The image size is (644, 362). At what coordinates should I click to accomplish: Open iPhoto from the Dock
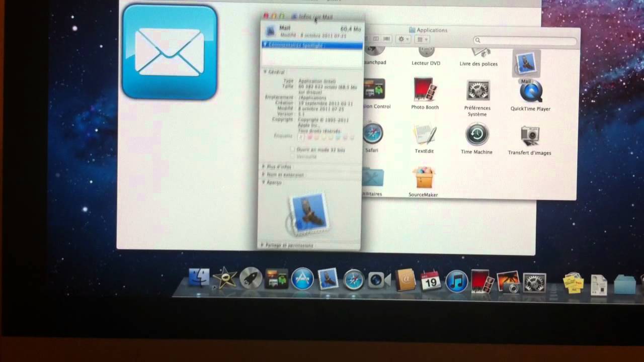508,282
